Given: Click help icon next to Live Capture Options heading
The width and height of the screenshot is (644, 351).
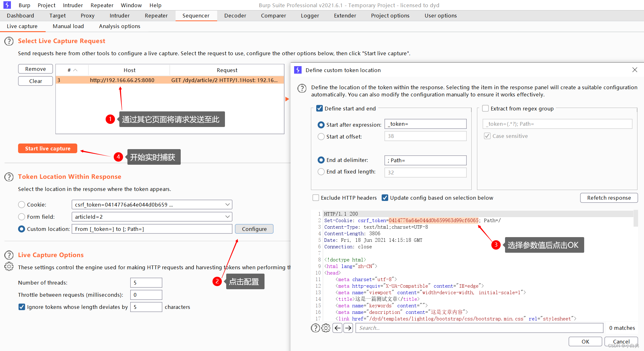Looking at the screenshot, I should point(9,255).
